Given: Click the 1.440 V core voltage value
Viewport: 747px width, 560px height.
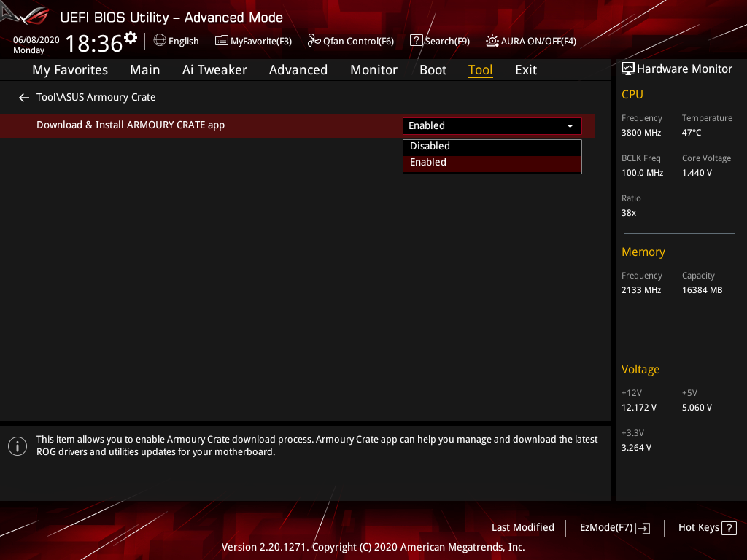Looking at the screenshot, I should tap(697, 173).
